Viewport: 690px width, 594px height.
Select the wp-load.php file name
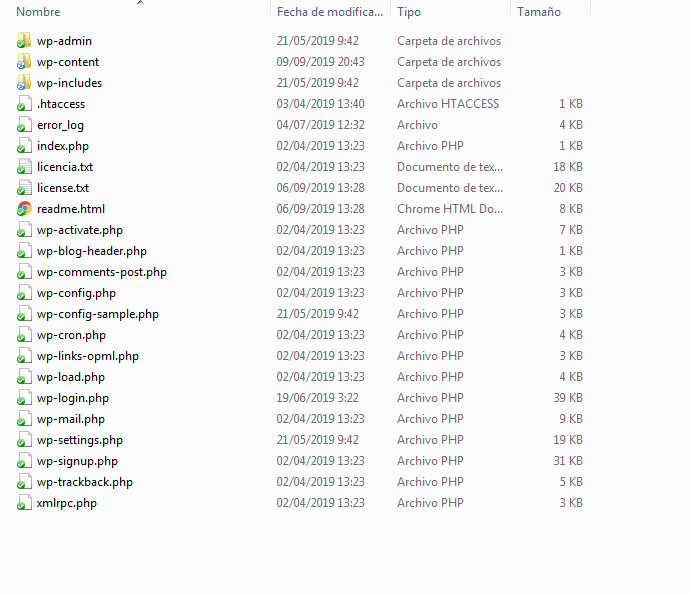pos(71,377)
